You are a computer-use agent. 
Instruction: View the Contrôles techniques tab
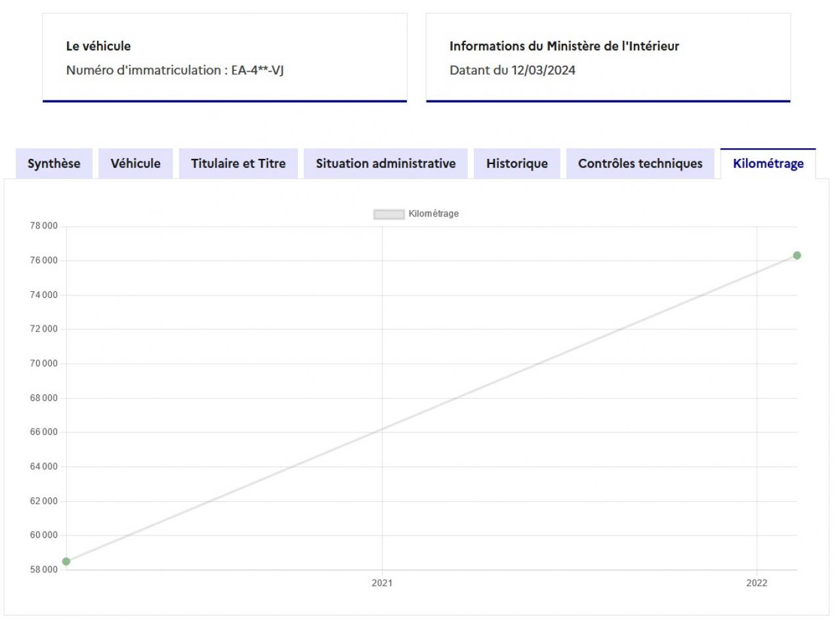pyautogui.click(x=640, y=163)
